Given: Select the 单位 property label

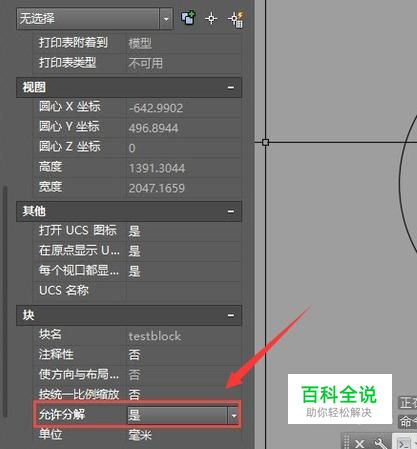Looking at the screenshot, I should coord(50,434).
